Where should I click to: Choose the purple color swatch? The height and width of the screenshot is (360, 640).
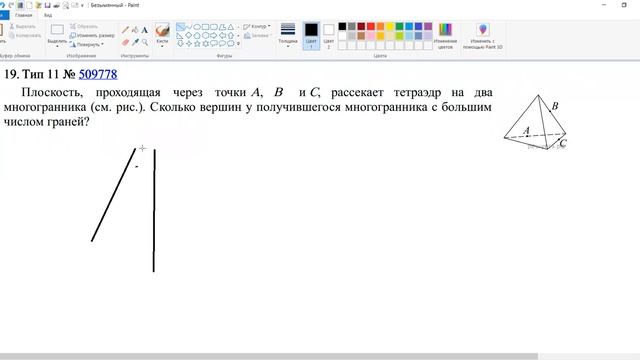pyautogui.click(x=428, y=27)
